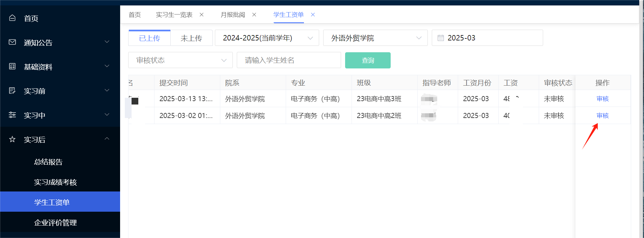Image resolution: width=644 pixels, height=238 pixels.
Task: Click the star icon for 实习后
Action: click(x=12, y=139)
